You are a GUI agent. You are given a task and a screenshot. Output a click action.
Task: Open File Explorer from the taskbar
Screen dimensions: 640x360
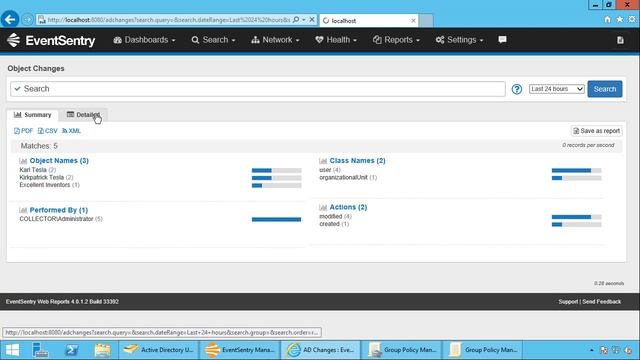(102, 350)
